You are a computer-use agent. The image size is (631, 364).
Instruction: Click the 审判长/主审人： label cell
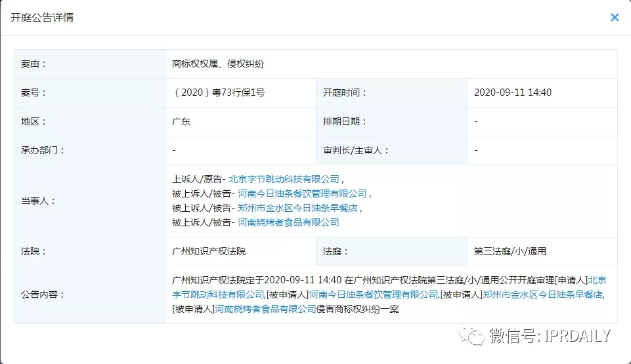pyautogui.click(x=391, y=150)
